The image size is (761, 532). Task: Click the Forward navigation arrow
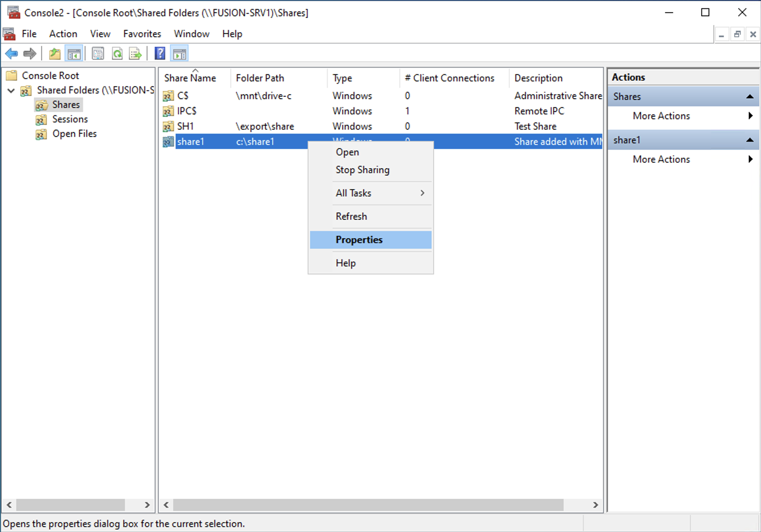click(30, 54)
